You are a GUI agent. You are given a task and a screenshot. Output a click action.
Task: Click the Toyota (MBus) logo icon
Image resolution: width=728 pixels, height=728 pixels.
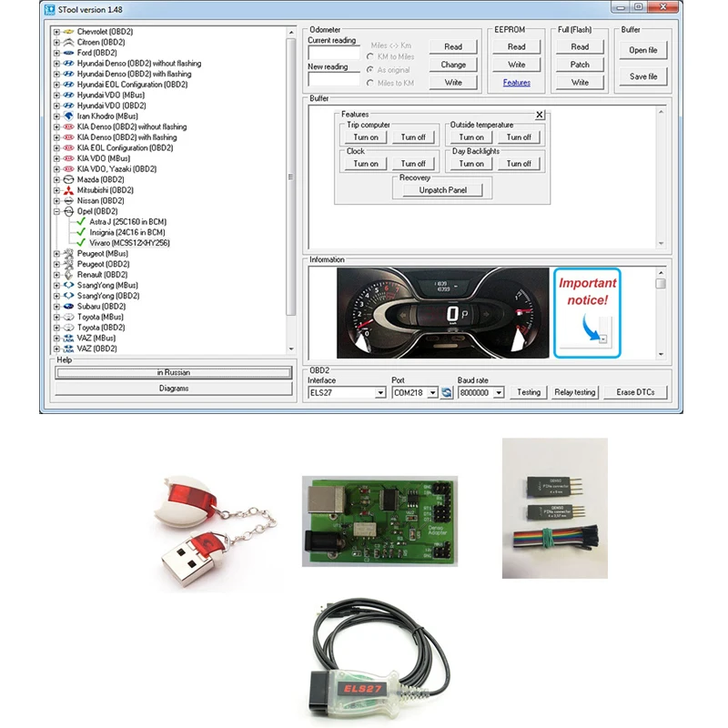(x=68, y=317)
